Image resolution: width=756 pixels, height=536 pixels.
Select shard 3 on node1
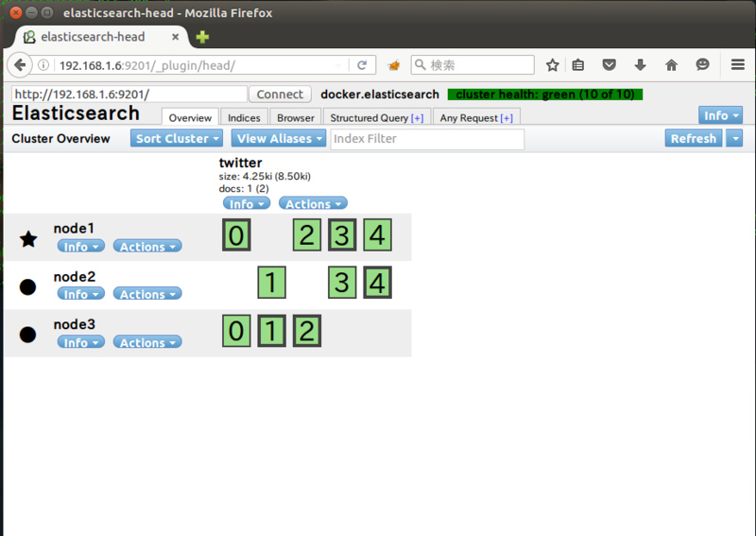(342, 235)
